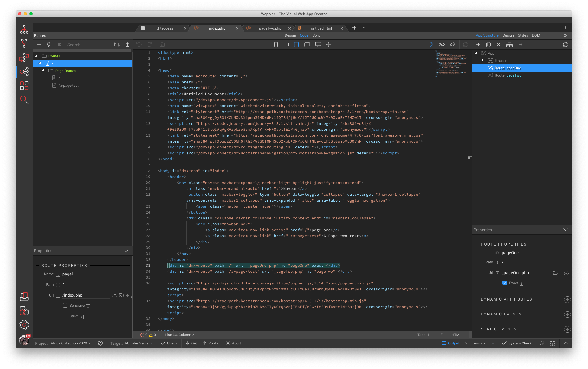
Task: Open project settings gear in the bottom bar
Action: [100, 343]
